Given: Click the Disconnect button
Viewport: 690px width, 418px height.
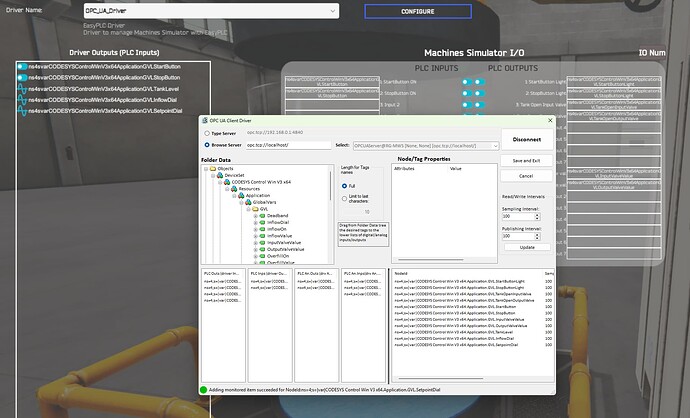Looking at the screenshot, I should coord(527,139).
